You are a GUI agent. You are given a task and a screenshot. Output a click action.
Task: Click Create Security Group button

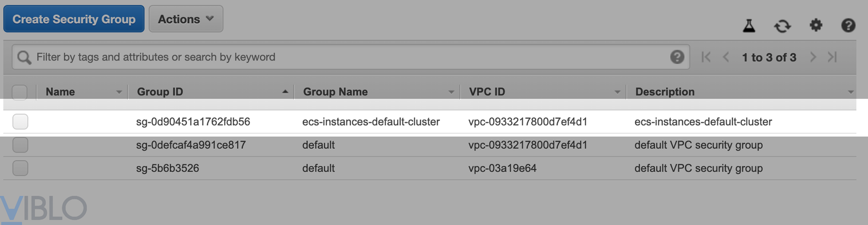click(74, 19)
